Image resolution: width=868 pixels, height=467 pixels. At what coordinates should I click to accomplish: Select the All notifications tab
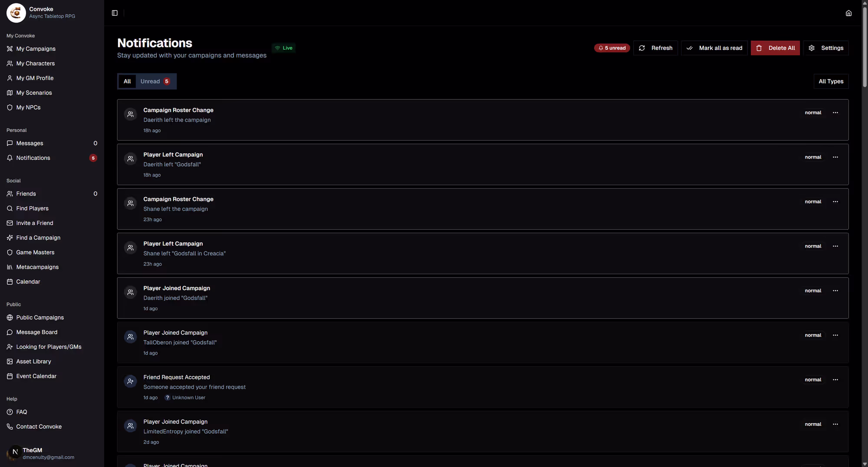[127, 81]
